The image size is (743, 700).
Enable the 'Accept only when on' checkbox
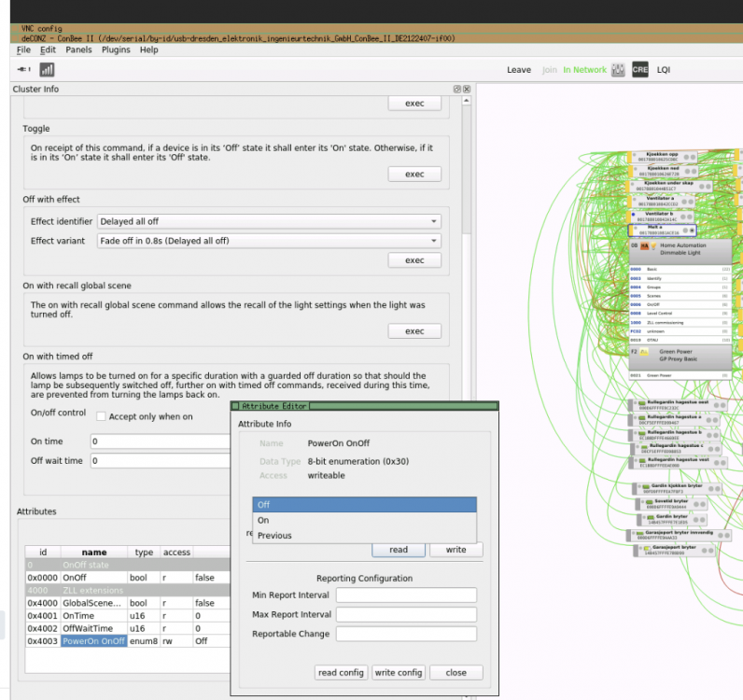coord(103,417)
